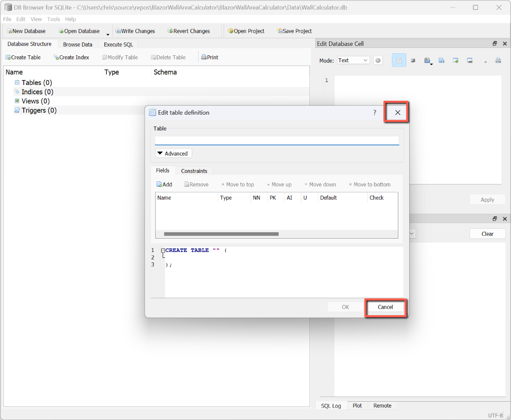Open the dropdown arrow beside Open Database
The width and height of the screenshot is (511, 420).
[108, 33]
